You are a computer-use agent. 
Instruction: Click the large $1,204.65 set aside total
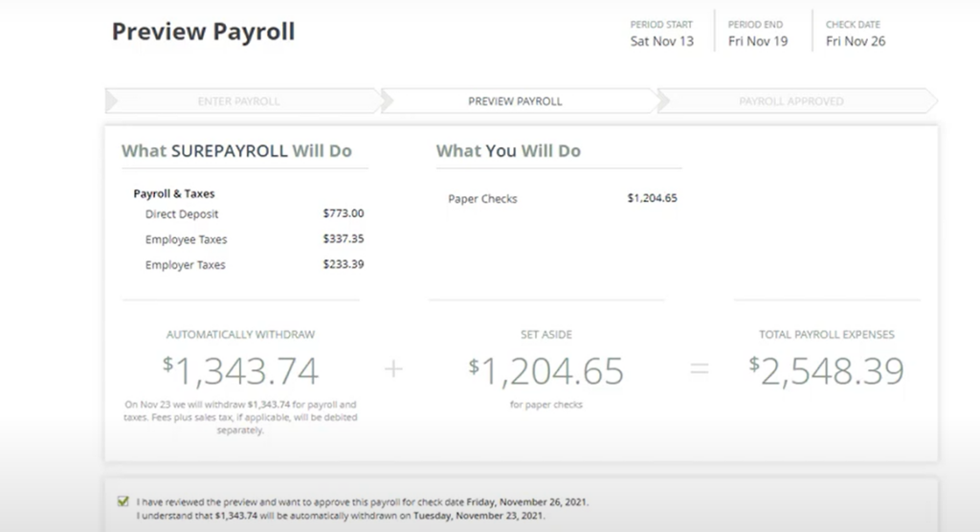(x=546, y=370)
